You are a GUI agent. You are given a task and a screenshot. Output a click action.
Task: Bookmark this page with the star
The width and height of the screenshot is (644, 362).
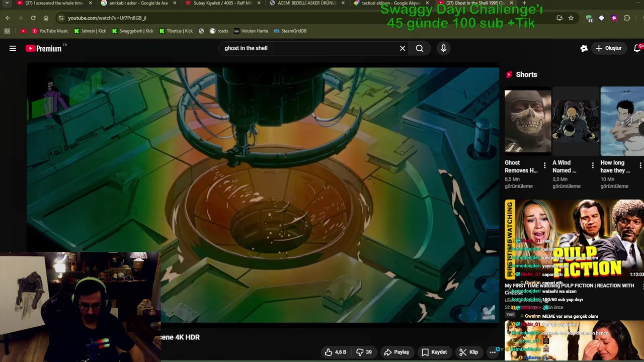[571, 18]
